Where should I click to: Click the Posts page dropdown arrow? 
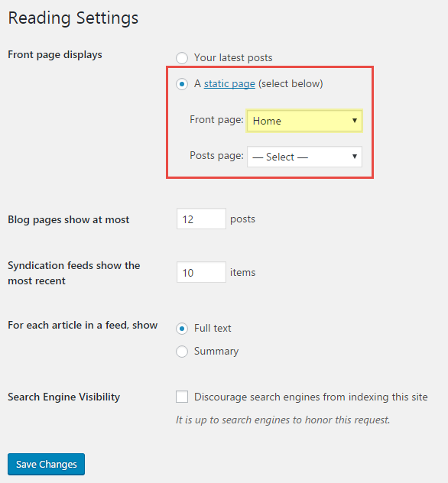click(355, 157)
